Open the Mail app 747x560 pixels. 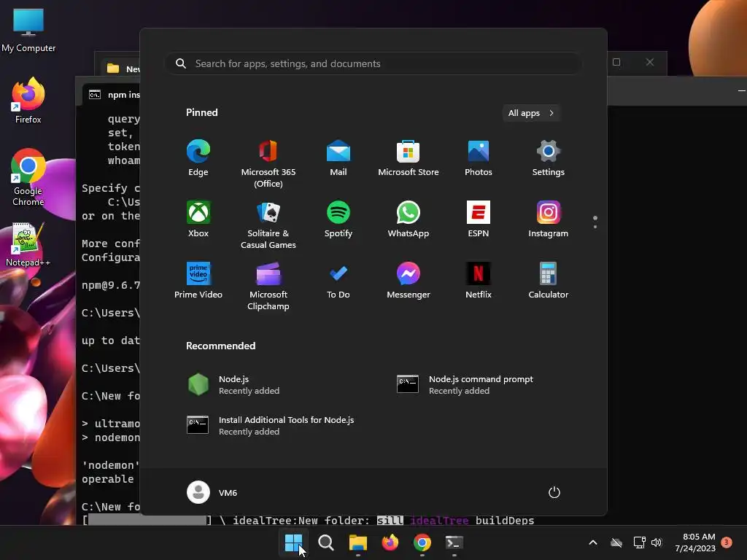[338, 158]
